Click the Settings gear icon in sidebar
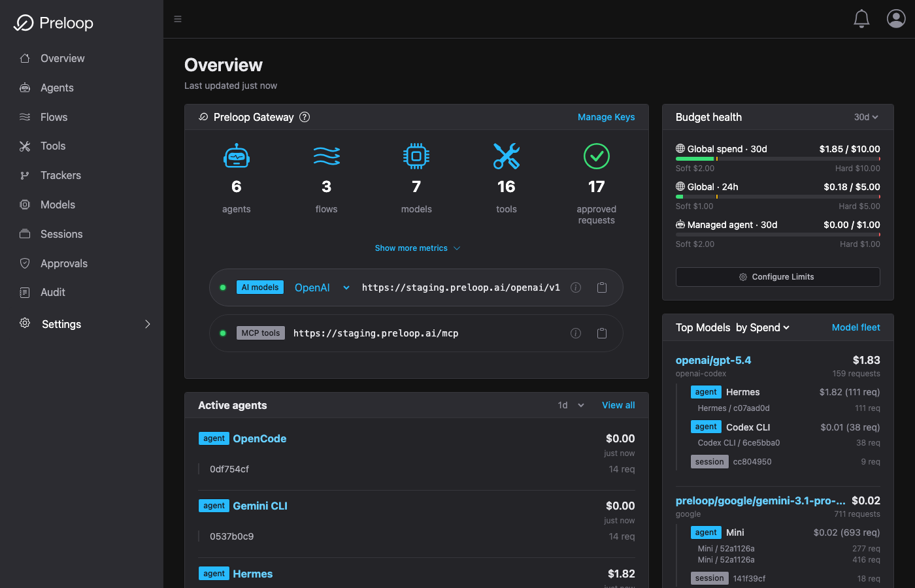This screenshot has height=588, width=915. tap(25, 323)
